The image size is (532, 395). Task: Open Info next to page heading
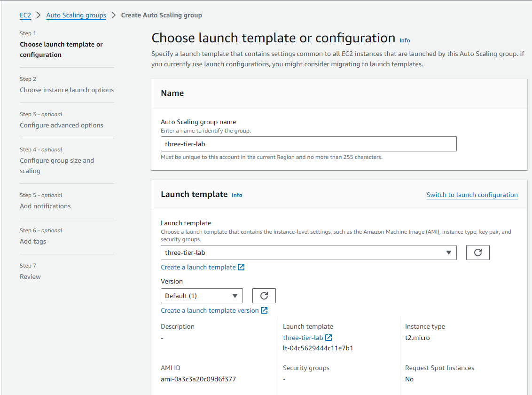[x=405, y=40]
